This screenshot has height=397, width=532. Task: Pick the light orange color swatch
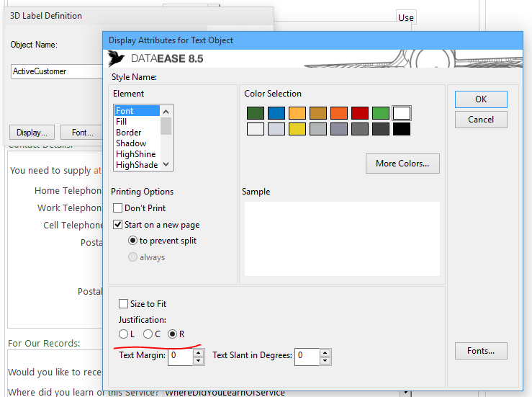297,113
